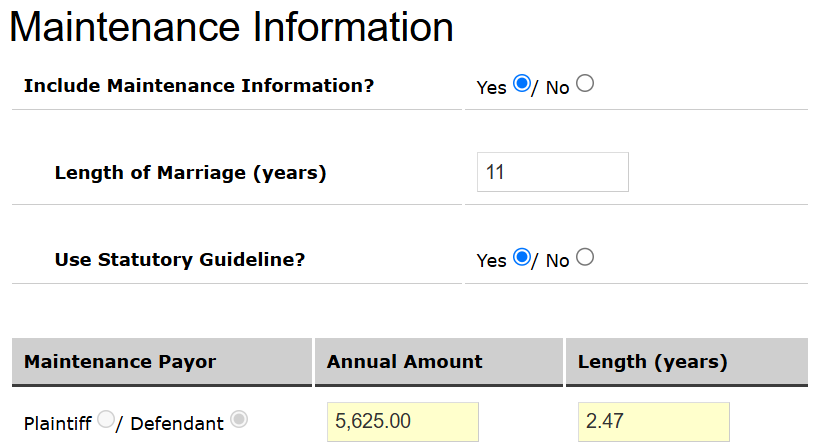Viewport: 814px width, 447px height.
Task: Click the Use Statutory Guideline? label
Action: point(179,260)
